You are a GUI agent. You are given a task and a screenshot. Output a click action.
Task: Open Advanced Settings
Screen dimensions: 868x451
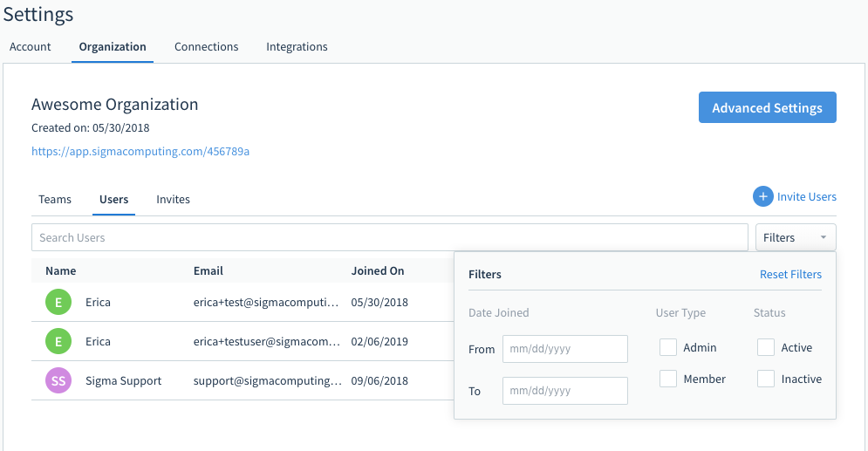coord(768,107)
